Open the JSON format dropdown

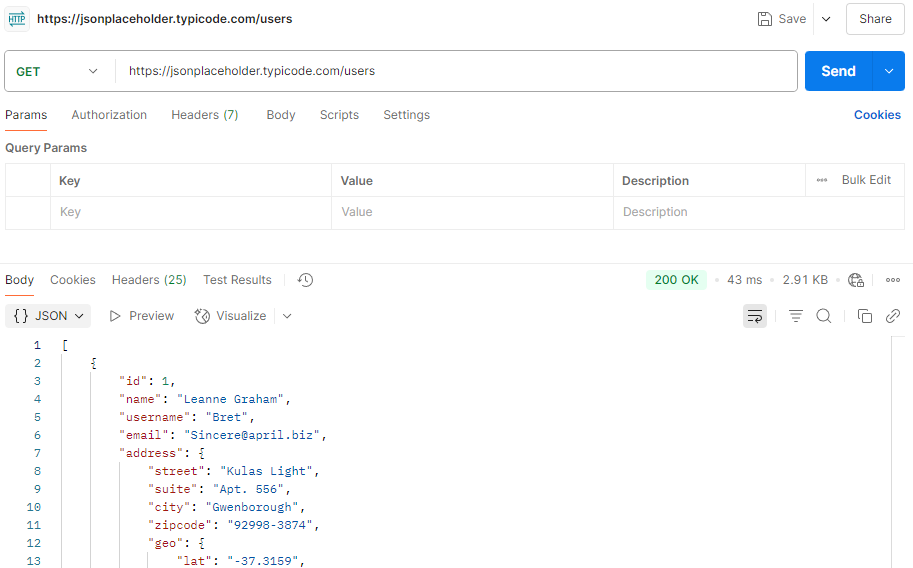tap(48, 316)
